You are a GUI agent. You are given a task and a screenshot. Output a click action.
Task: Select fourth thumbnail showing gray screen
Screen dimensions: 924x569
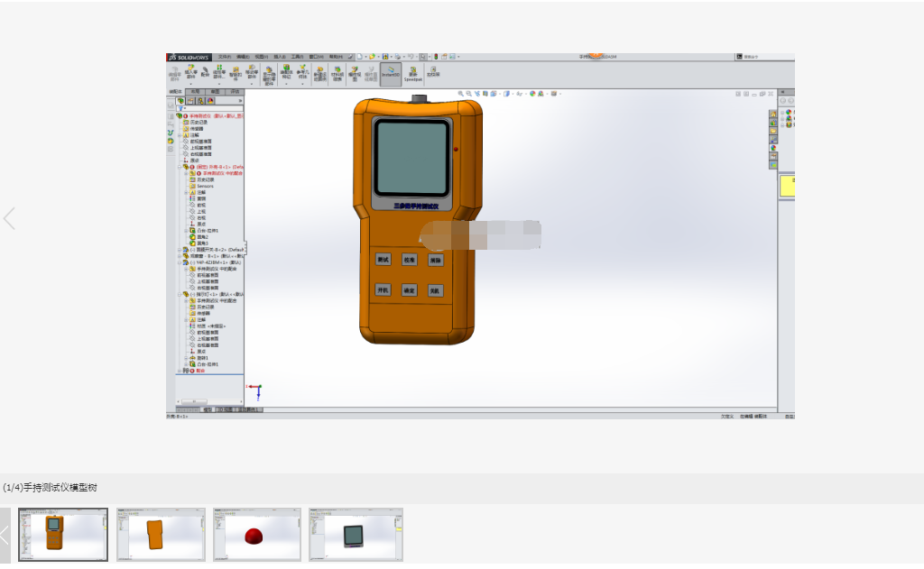(x=356, y=535)
